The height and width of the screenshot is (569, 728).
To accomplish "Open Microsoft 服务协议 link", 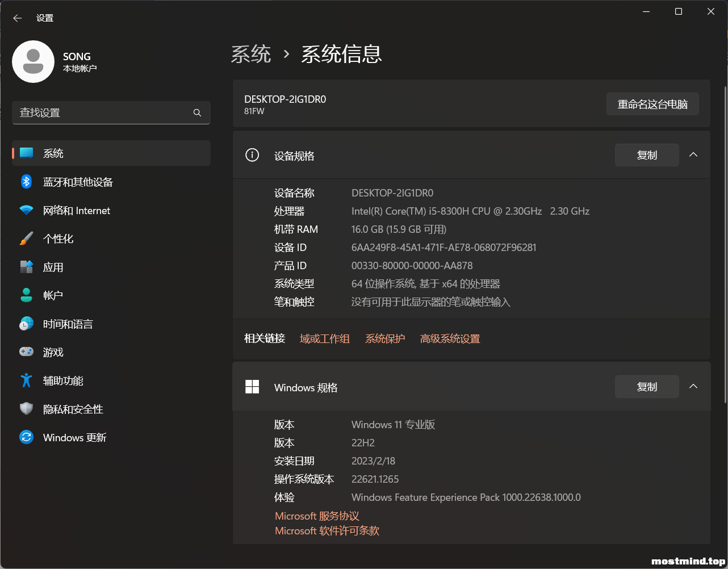I will (x=317, y=516).
